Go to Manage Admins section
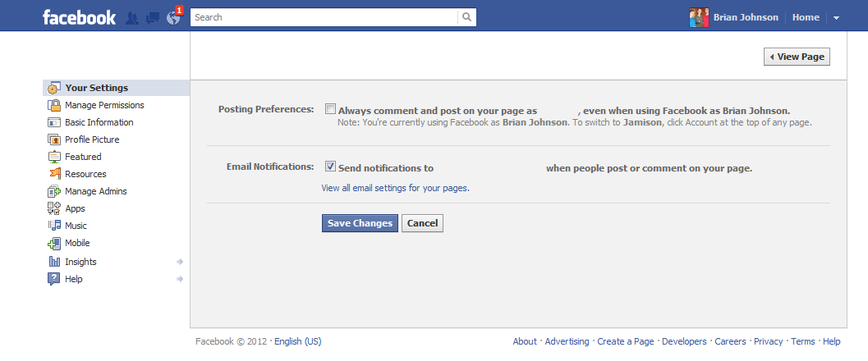This screenshot has width=868, height=361. point(95,191)
